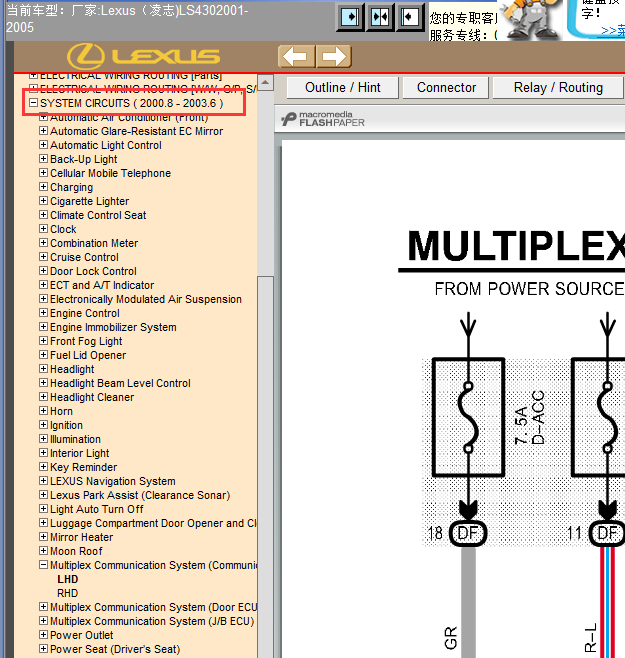
Task: Select the Key Reminder tree item
Action: [84, 467]
